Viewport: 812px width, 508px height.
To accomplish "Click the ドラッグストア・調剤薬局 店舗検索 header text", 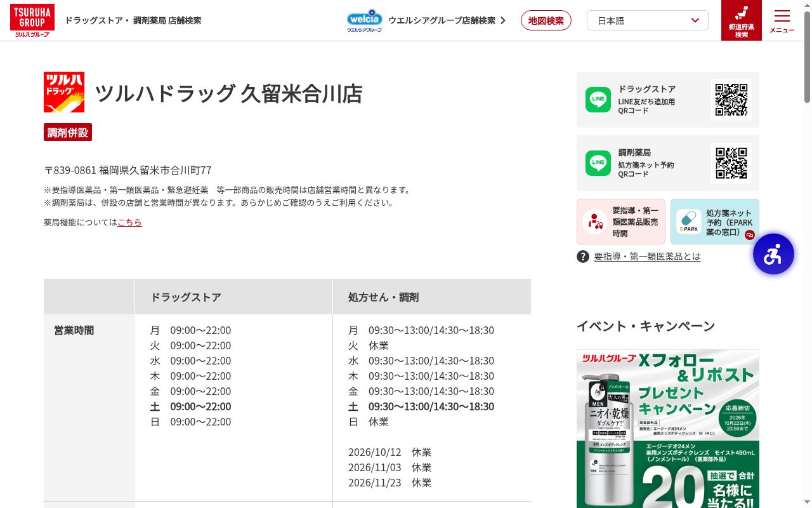I will point(133,20).
